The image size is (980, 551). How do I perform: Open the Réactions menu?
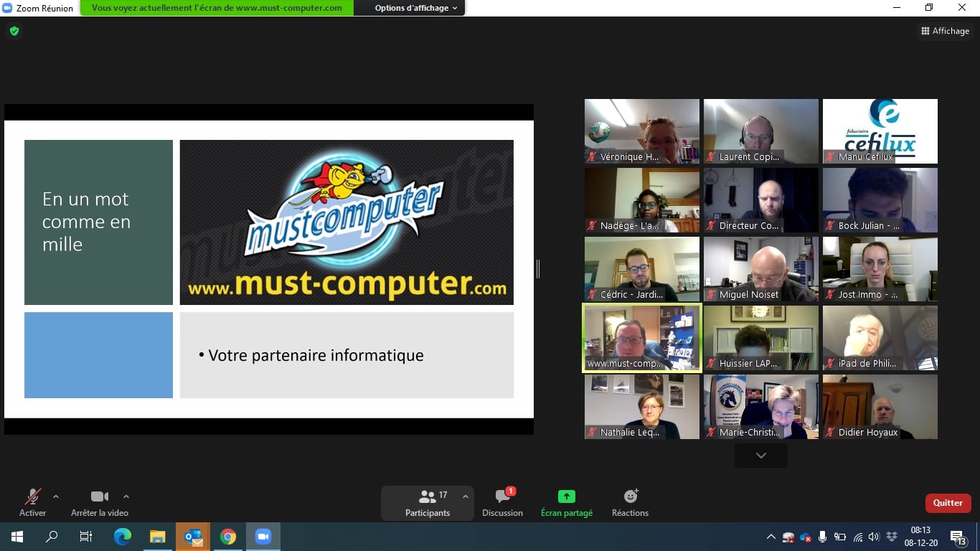coord(630,503)
